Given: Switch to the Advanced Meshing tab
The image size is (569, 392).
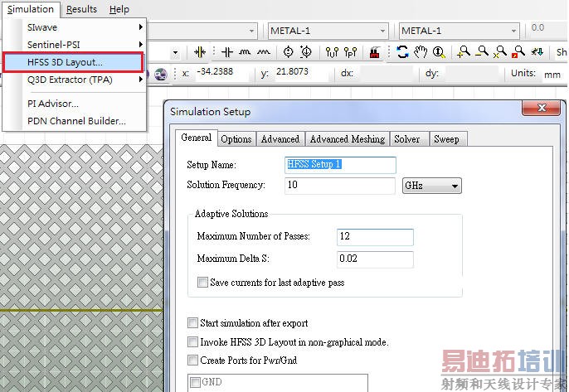Looking at the screenshot, I should coord(348,139).
